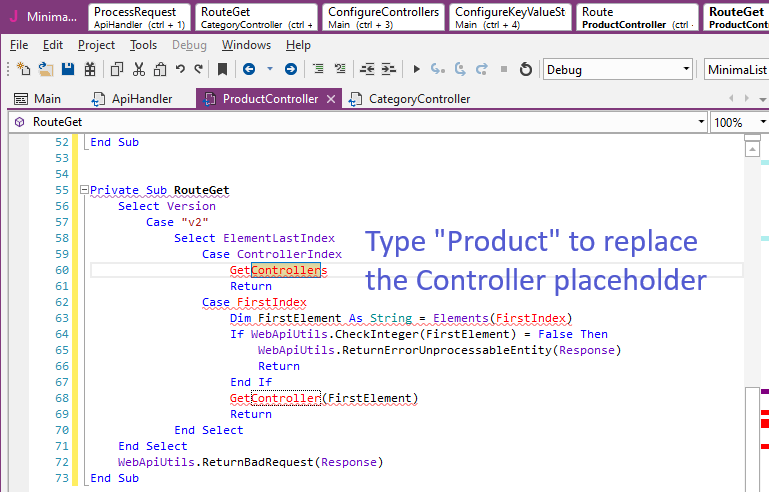Jump to ConfigureKeyValueStore Main shortcut
769x492 pixels.
tap(510, 17)
